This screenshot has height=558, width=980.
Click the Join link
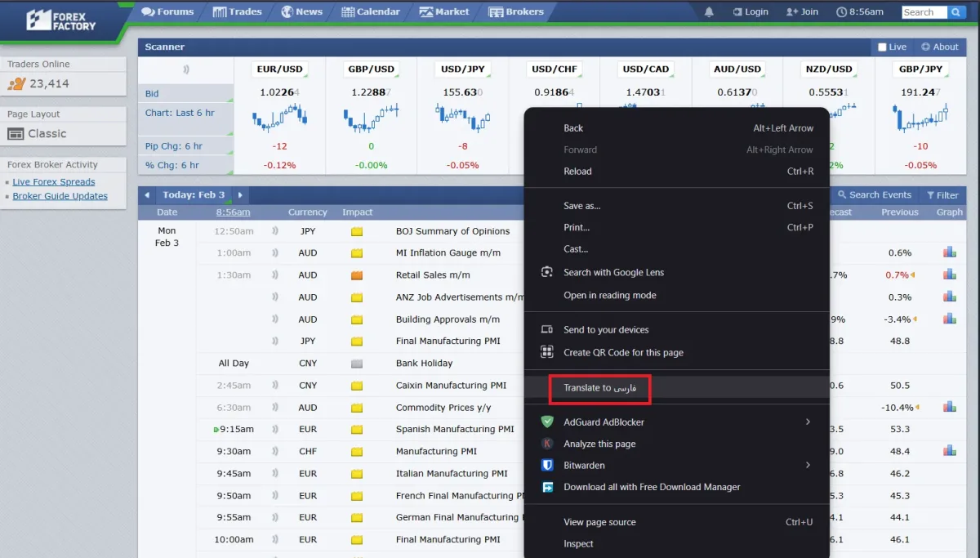(x=802, y=12)
